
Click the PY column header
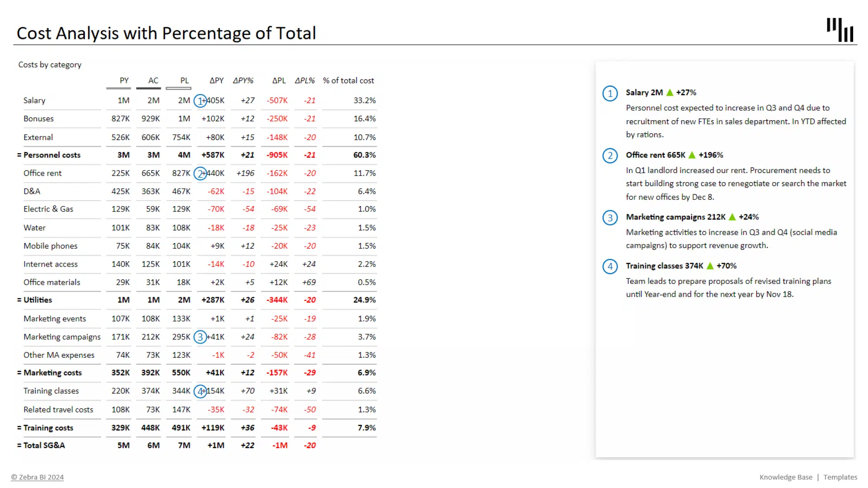(x=124, y=80)
